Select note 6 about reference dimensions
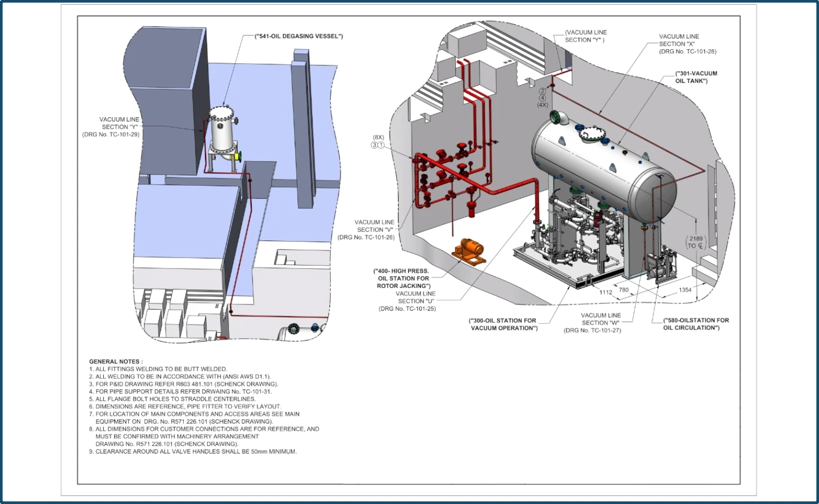 click(x=185, y=407)
